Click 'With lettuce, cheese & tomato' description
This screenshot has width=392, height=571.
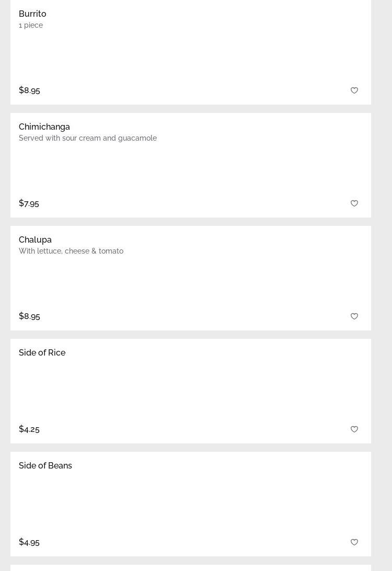pos(71,251)
